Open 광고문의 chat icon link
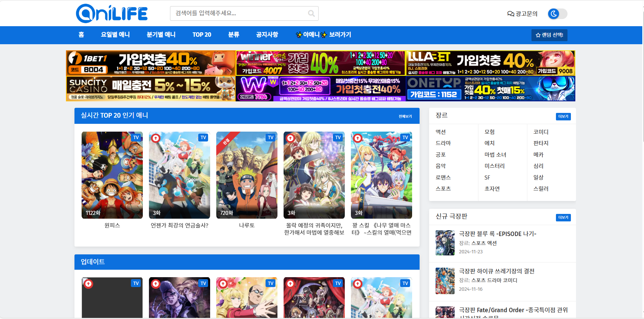Screen dimensions: 644x319 (522, 14)
